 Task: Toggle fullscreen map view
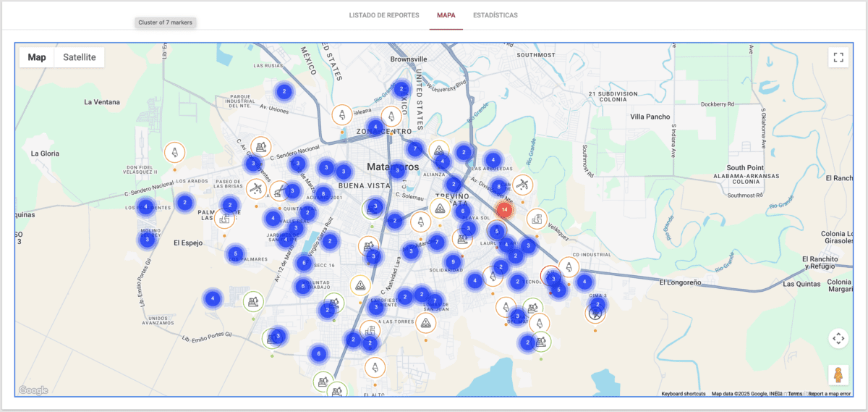pos(838,57)
